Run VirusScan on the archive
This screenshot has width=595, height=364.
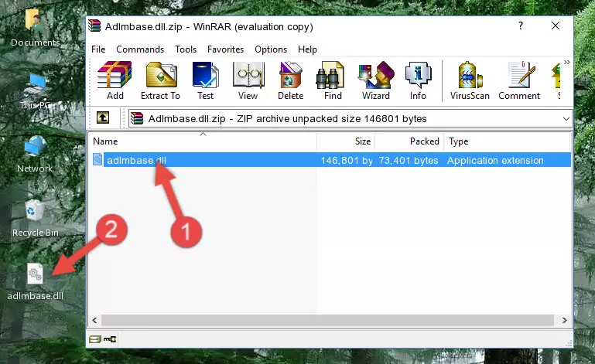click(x=470, y=80)
